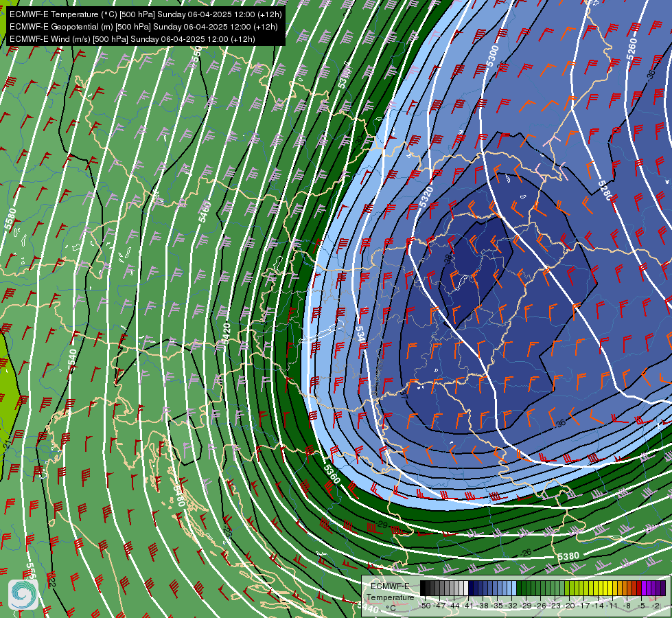The height and width of the screenshot is (618, 672).
Task: Click the -20 value in color scale
Action: [x=569, y=606]
